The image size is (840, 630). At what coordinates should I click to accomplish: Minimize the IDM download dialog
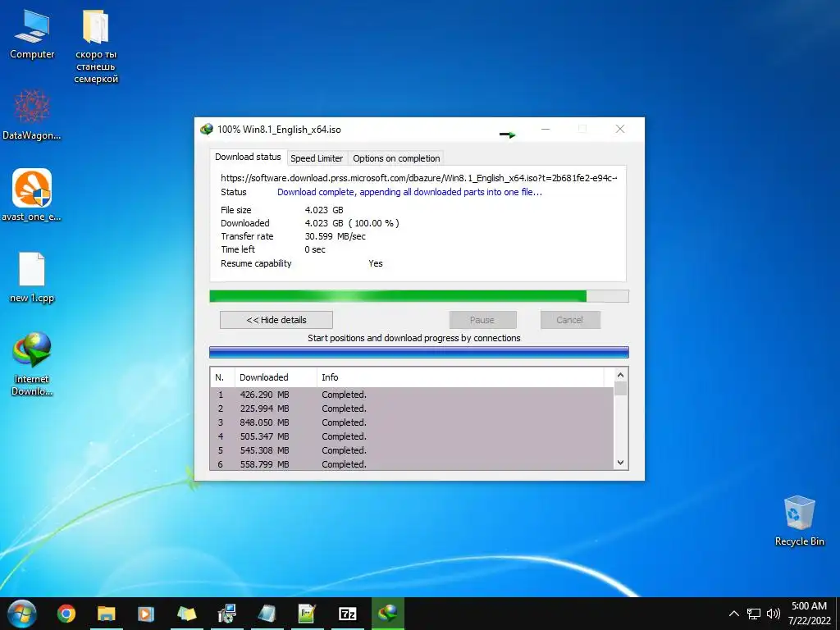coord(546,129)
